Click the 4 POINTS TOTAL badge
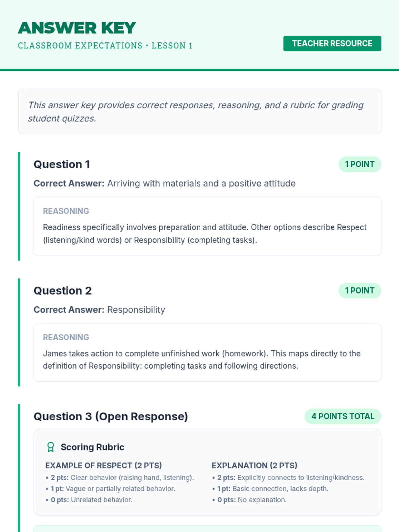 343,416
